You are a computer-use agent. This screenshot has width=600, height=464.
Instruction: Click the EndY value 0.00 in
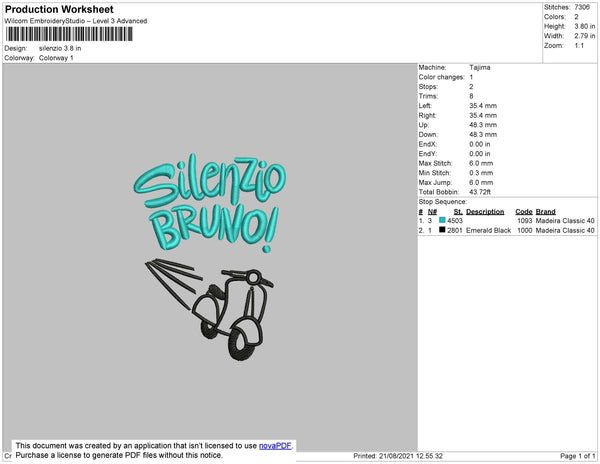pos(480,154)
